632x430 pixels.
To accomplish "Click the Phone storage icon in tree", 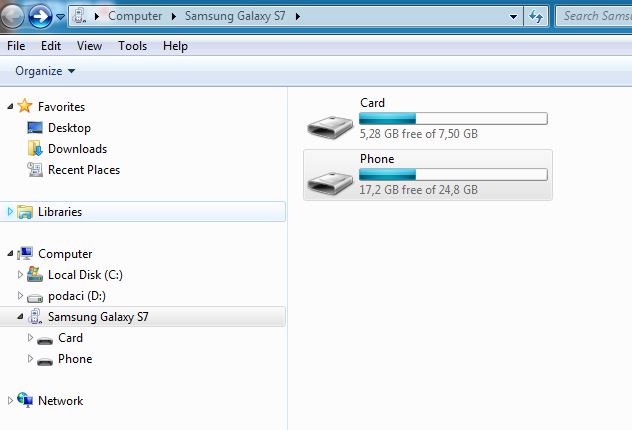I will (45, 361).
